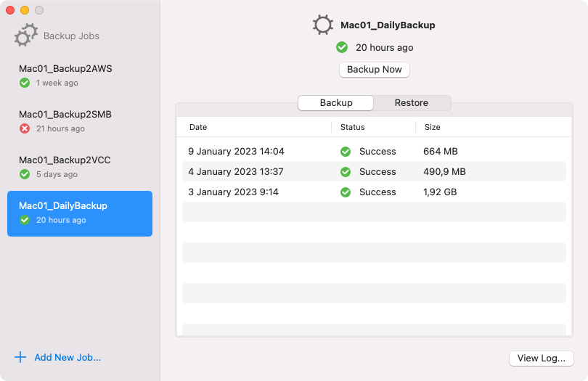Open the View Log... button
588x381 pixels.
pos(541,358)
